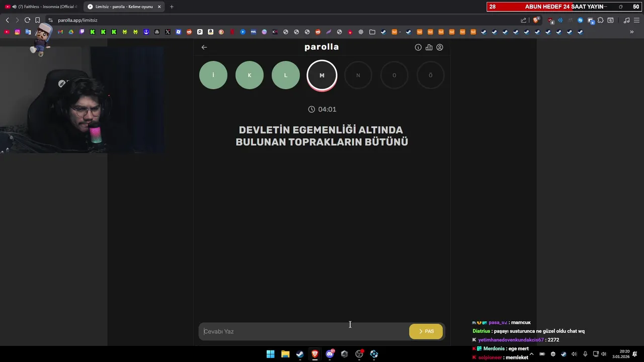Open the Brave browser taskbar icon
The width and height of the screenshot is (644, 362).
pyautogui.click(x=315, y=354)
